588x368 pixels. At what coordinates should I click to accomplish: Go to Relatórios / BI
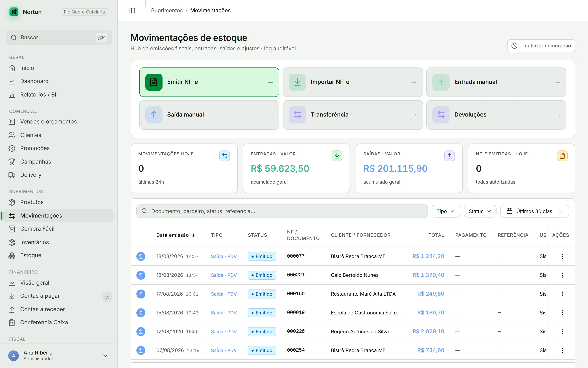click(x=59, y=94)
